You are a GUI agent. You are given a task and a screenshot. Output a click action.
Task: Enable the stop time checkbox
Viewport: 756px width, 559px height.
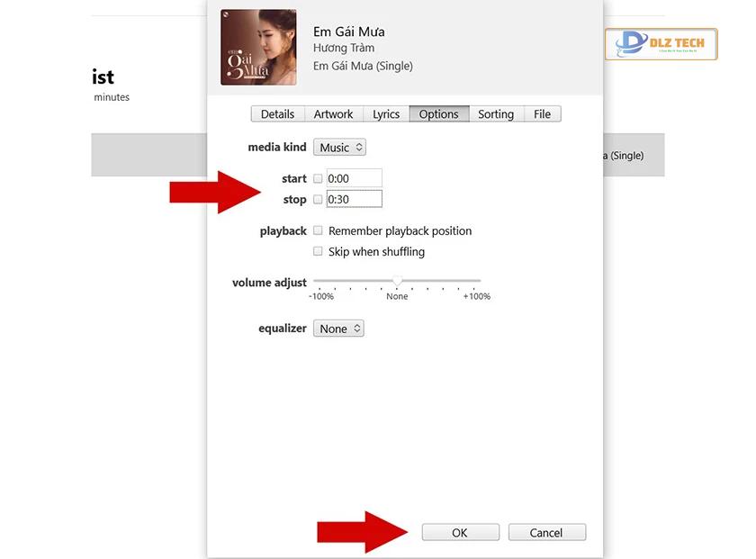(318, 199)
